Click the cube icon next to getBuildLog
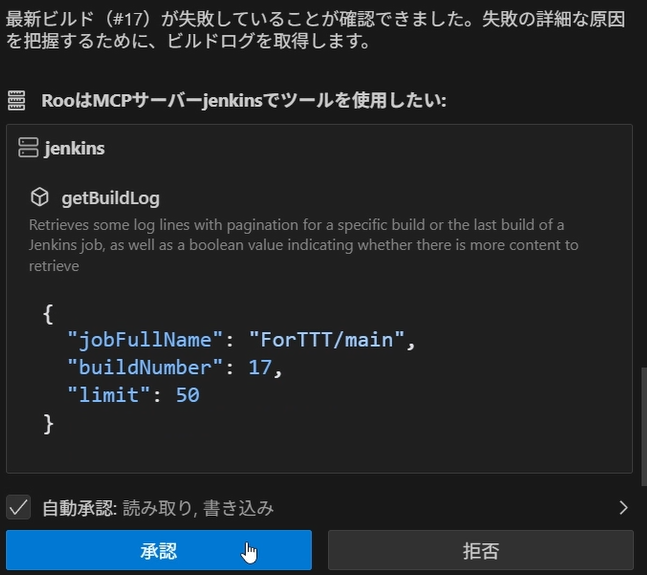647x575 pixels. (40, 197)
